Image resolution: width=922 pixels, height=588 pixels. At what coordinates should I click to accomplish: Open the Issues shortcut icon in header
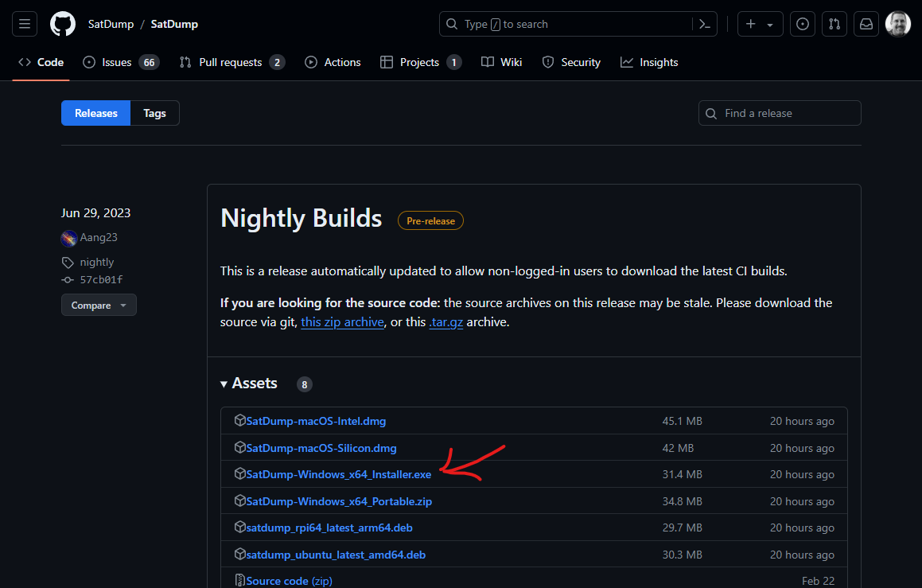803,25
